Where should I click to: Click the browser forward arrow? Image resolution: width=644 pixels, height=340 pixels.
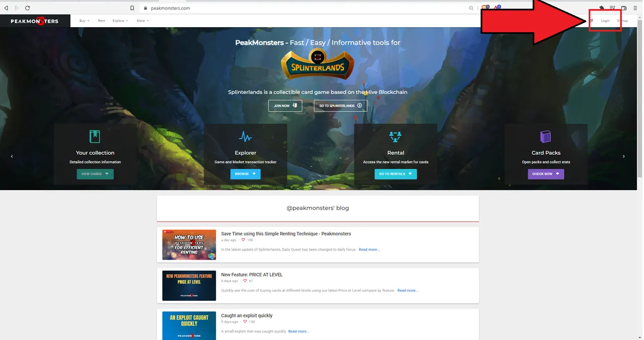[x=17, y=8]
